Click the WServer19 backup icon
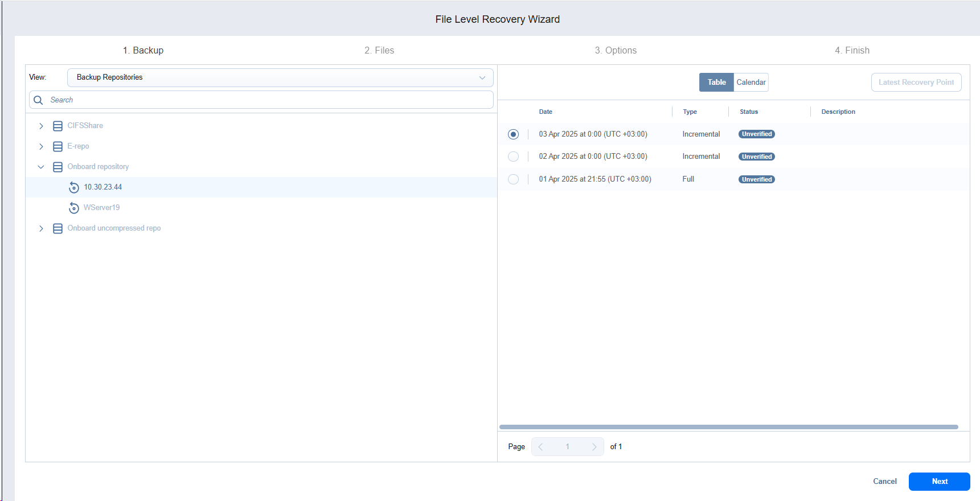Viewport: 980px width, 501px height. coord(74,208)
